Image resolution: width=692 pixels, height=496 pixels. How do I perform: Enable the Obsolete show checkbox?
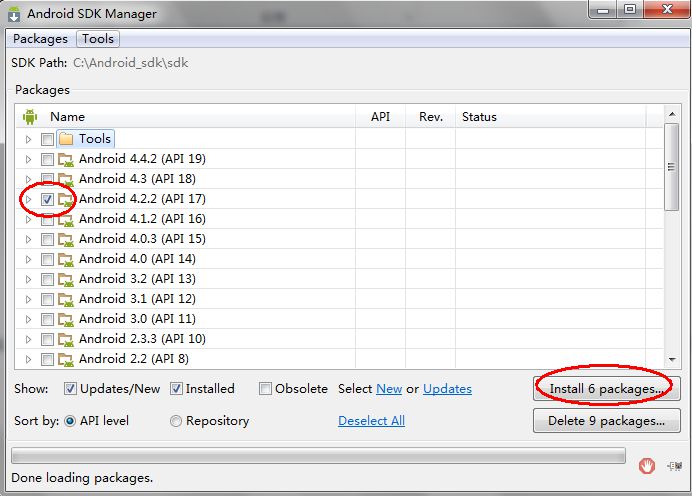(x=265, y=389)
